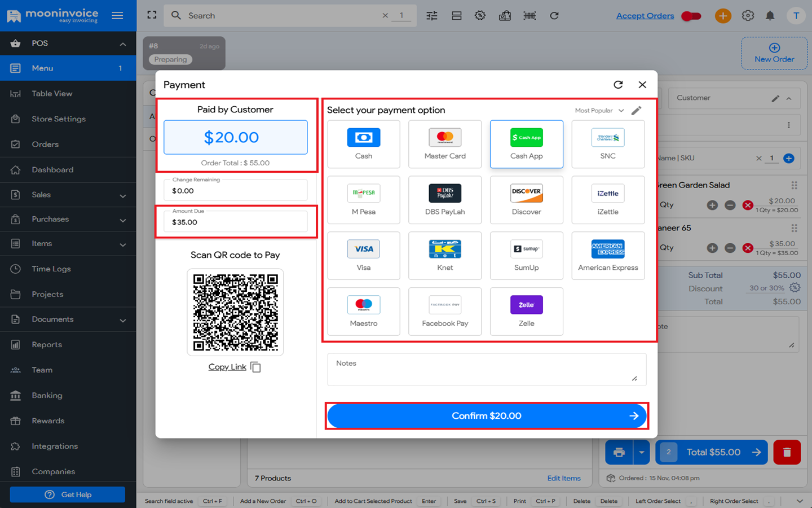The width and height of the screenshot is (812, 508).
Task: Open the fullscreen view icon beside search
Action: (x=151, y=15)
